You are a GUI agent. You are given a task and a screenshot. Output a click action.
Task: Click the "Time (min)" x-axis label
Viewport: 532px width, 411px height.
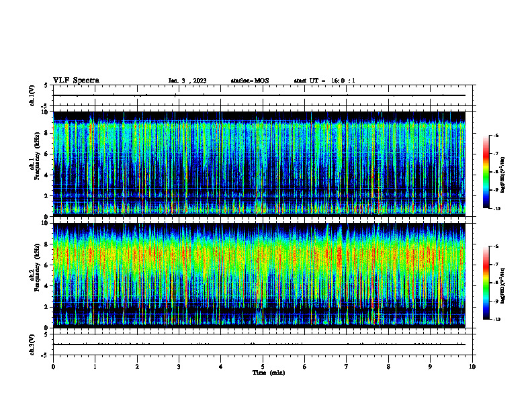[x=269, y=373]
